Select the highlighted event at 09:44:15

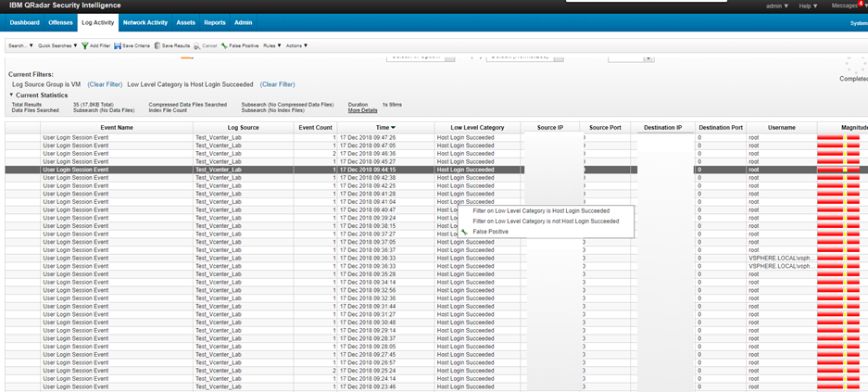point(436,170)
